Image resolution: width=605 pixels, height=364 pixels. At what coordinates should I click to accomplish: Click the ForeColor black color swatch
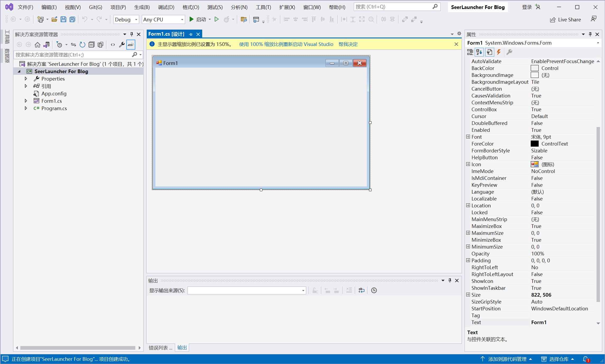[534, 144]
